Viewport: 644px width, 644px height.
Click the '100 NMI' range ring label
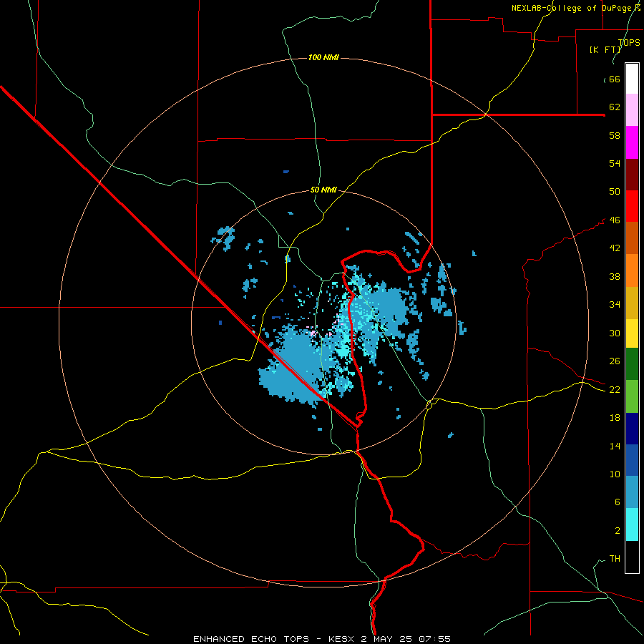(x=323, y=57)
